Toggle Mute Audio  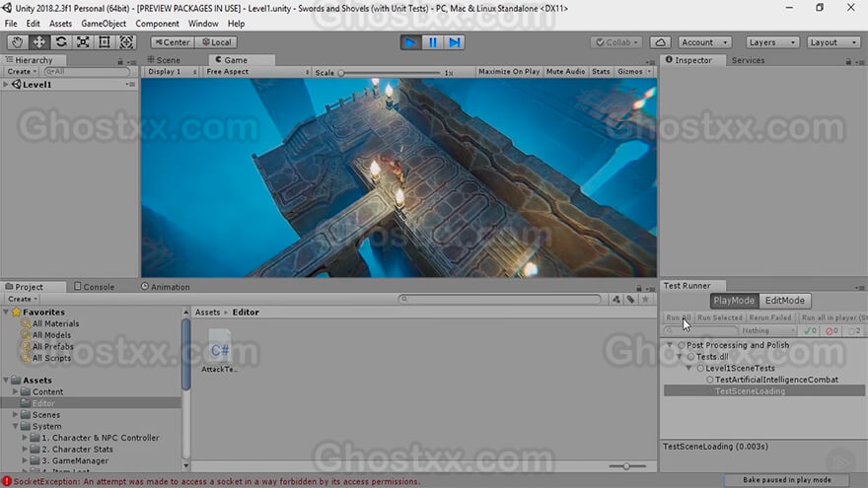tap(565, 72)
